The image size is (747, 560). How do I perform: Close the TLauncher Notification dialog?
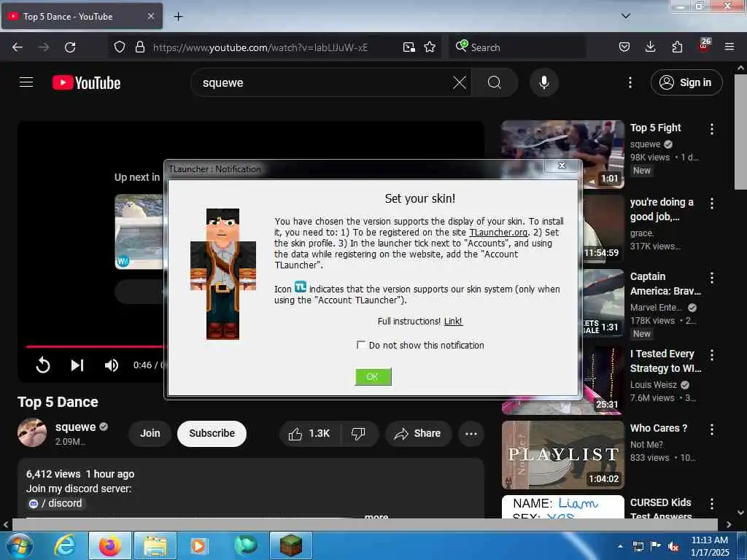coord(562,166)
